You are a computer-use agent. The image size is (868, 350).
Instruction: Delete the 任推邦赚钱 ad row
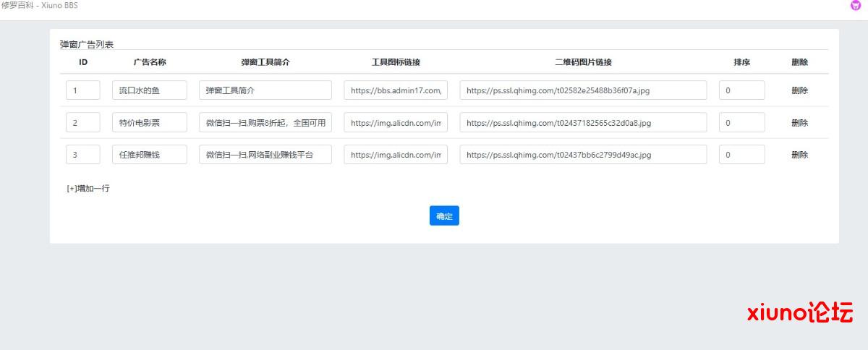point(799,155)
